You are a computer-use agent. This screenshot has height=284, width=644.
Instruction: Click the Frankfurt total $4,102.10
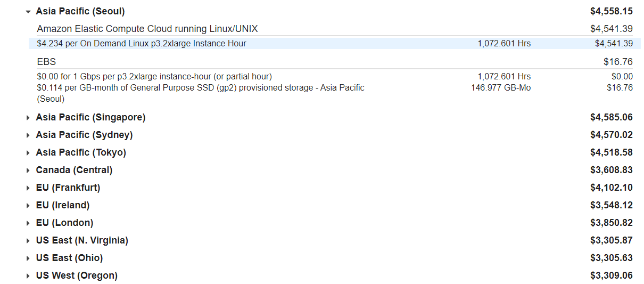pos(612,188)
